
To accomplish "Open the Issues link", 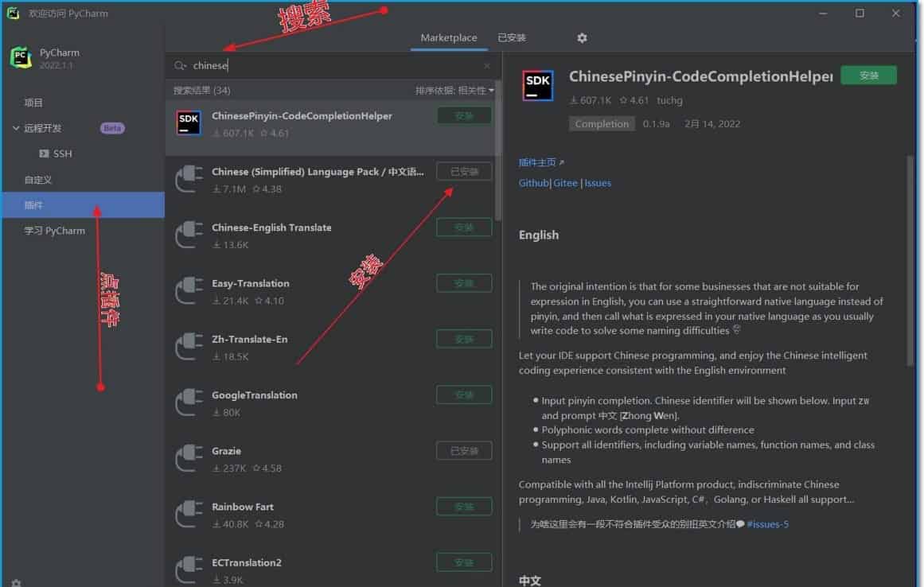I will point(598,183).
